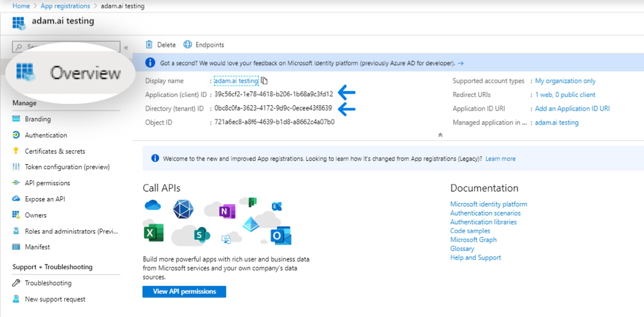The image size is (644, 317).
Task: Click the Excel icon
Action: pyautogui.click(x=154, y=233)
